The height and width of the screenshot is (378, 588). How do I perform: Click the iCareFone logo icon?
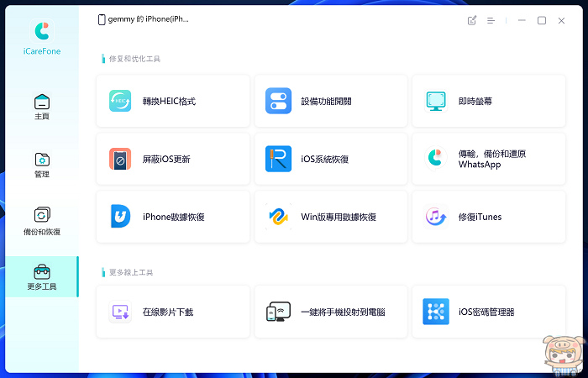click(42, 31)
